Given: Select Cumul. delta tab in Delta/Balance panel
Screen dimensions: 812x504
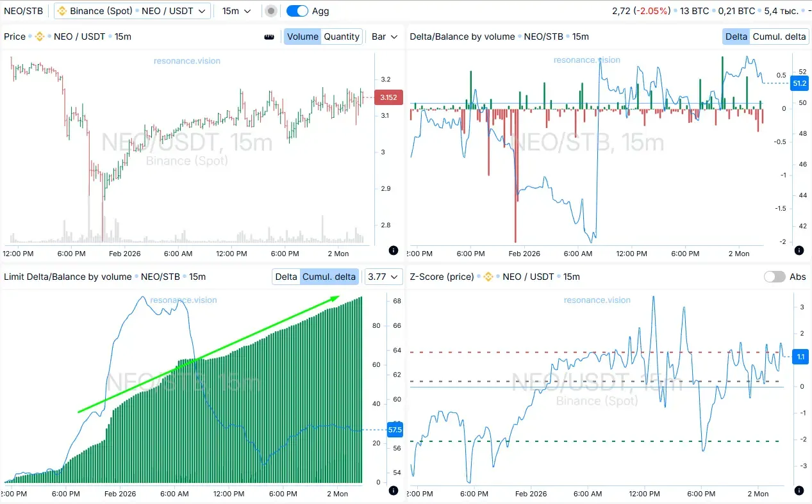Looking at the screenshot, I should (x=779, y=37).
